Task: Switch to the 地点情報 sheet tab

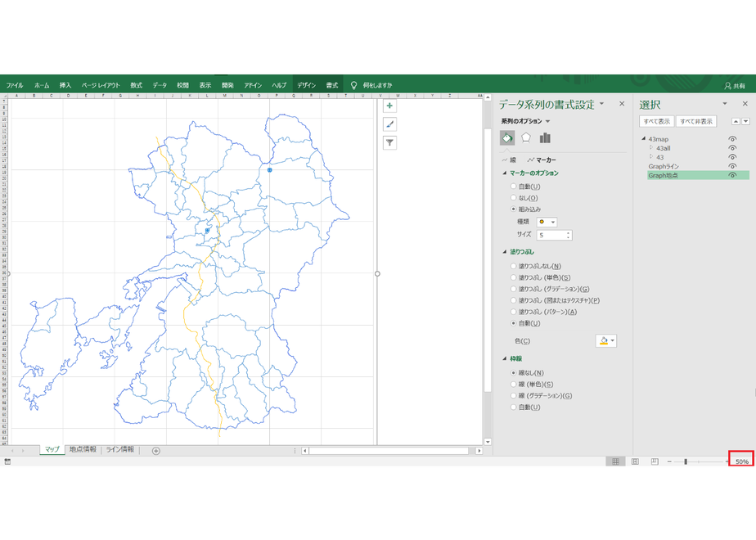Action: [83, 449]
